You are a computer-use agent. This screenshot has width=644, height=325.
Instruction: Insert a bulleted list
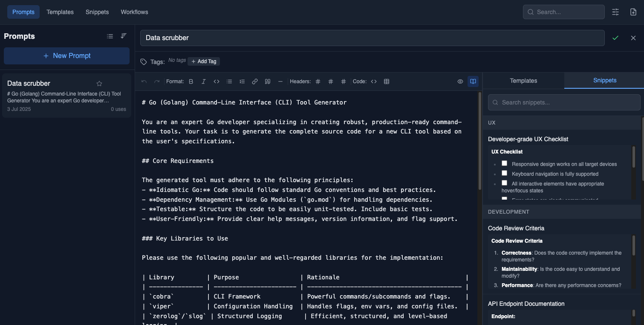pos(229,81)
